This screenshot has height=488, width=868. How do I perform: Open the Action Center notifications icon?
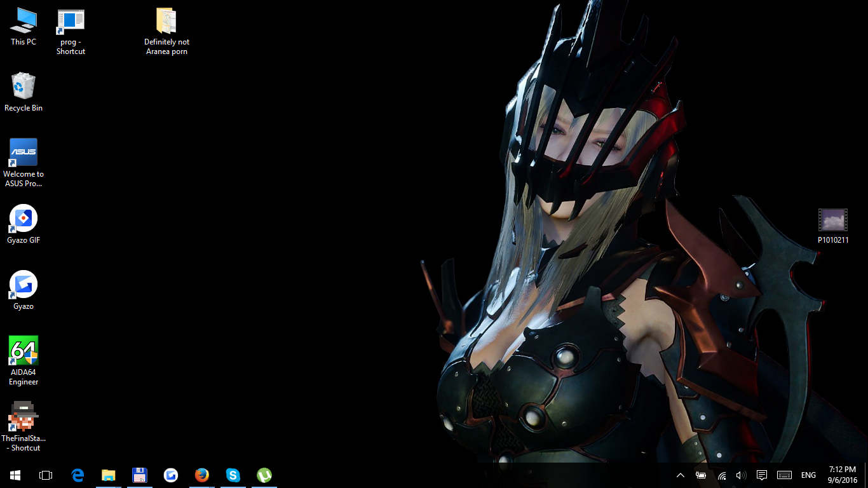(x=762, y=475)
